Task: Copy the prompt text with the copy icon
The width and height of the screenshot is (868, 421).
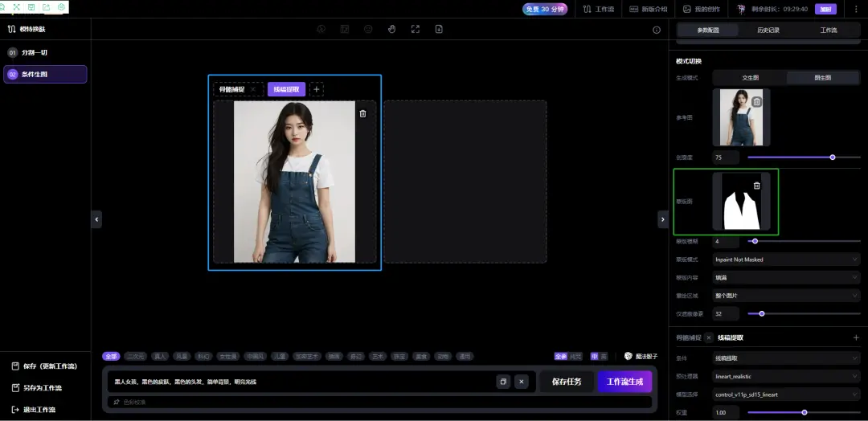Action: point(503,382)
